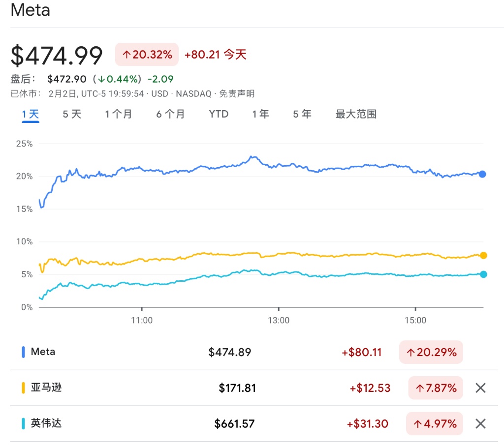
Task: Click the yellow 亚马逊 legend color bar
Action: point(23,388)
